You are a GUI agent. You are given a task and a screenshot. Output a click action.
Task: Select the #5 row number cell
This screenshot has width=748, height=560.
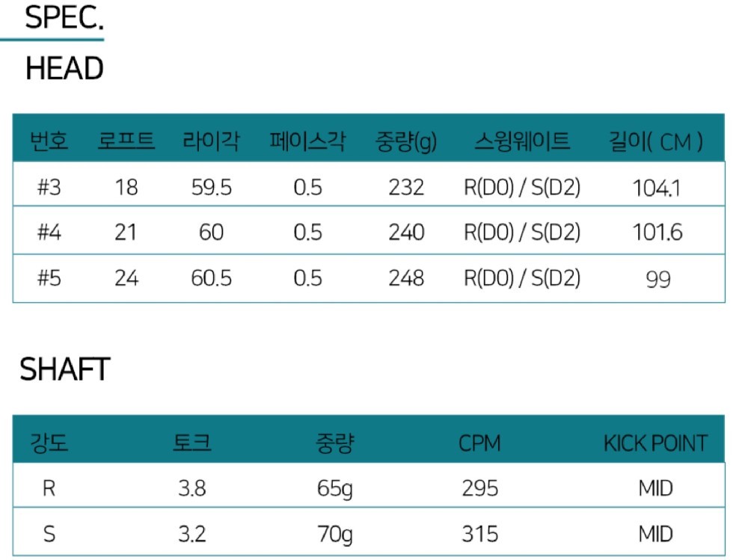(49, 278)
